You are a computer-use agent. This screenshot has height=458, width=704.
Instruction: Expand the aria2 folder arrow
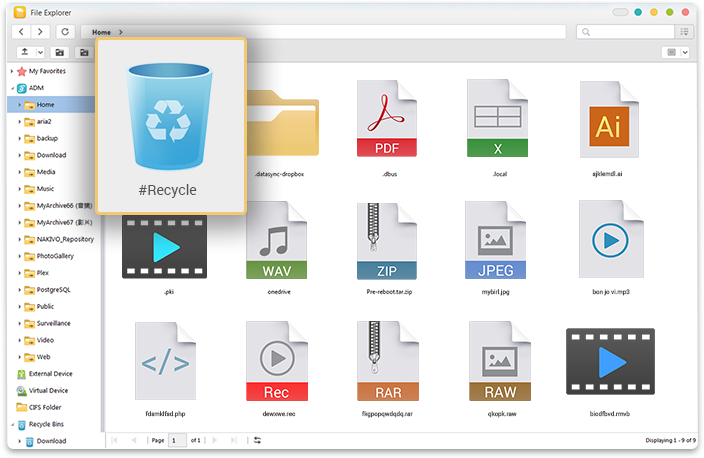click(x=19, y=122)
